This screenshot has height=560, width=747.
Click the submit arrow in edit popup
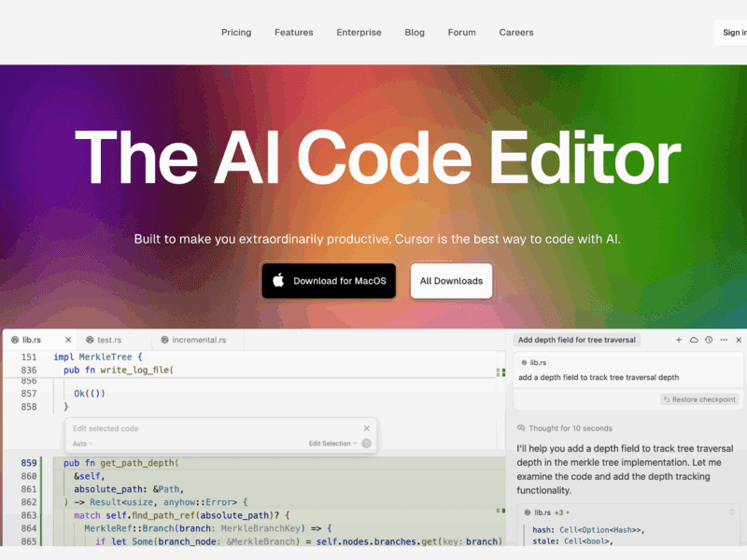[x=366, y=443]
